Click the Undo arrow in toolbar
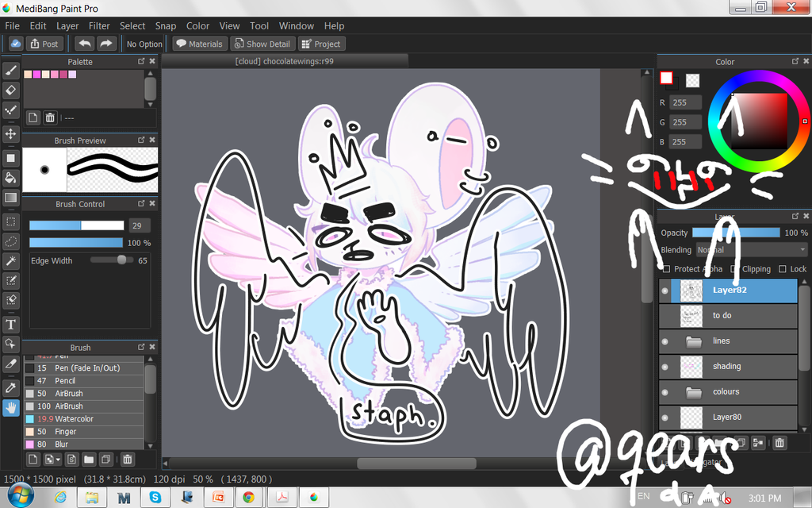The image size is (812, 508). pos(84,44)
